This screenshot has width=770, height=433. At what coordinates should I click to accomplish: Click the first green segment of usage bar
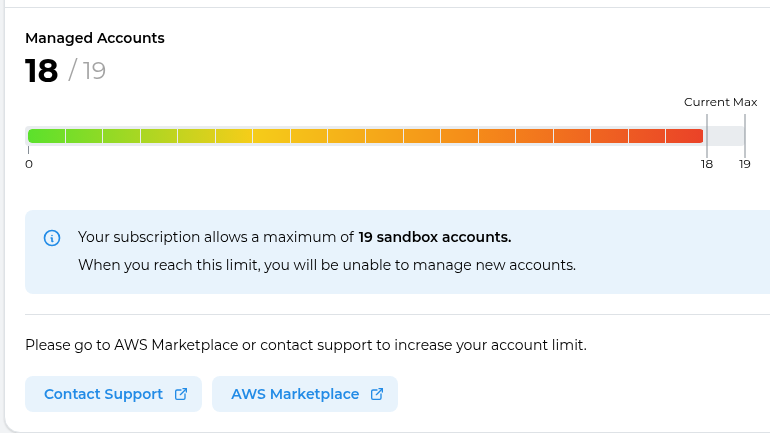47,136
